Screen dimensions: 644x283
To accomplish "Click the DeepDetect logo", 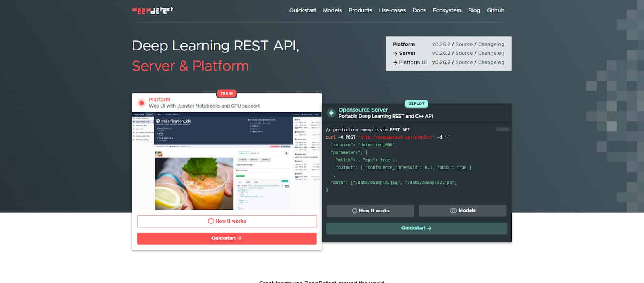I will point(153,10).
